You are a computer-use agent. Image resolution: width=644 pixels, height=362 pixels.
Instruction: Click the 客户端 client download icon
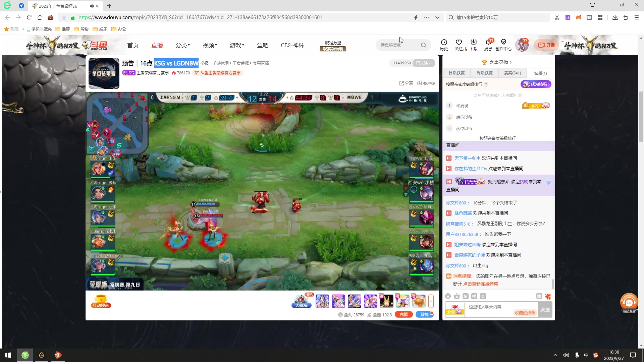click(426, 83)
